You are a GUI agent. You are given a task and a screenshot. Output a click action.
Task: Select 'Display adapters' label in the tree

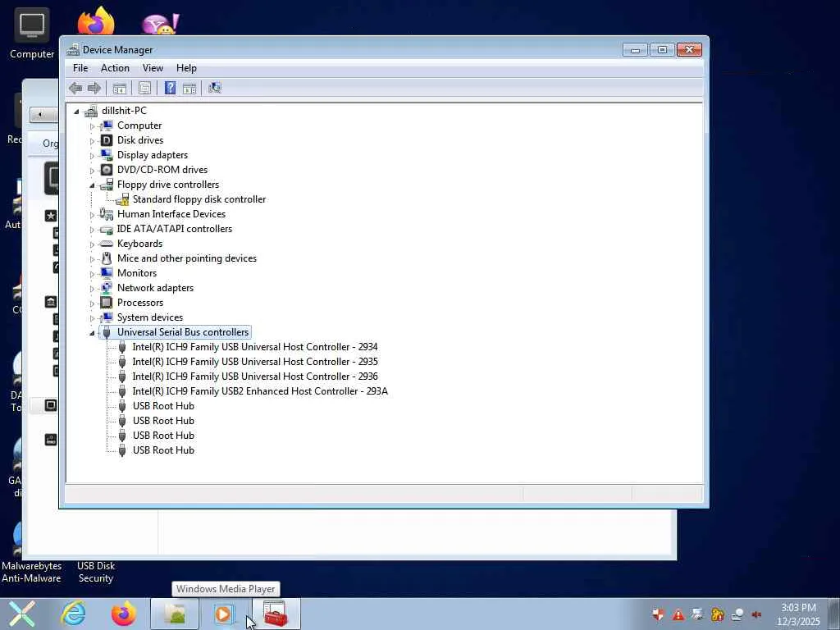point(153,155)
